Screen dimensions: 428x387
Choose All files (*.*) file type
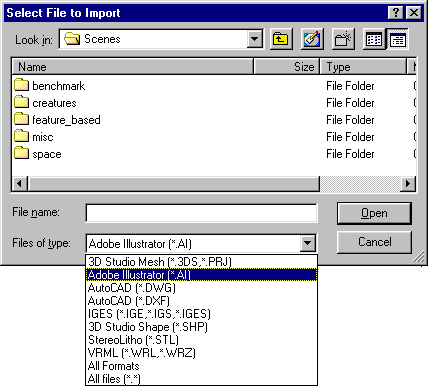pyautogui.click(x=201, y=379)
